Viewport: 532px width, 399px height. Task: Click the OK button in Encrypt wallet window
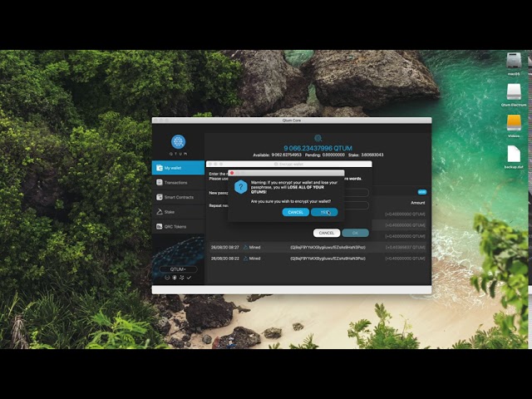click(x=355, y=233)
